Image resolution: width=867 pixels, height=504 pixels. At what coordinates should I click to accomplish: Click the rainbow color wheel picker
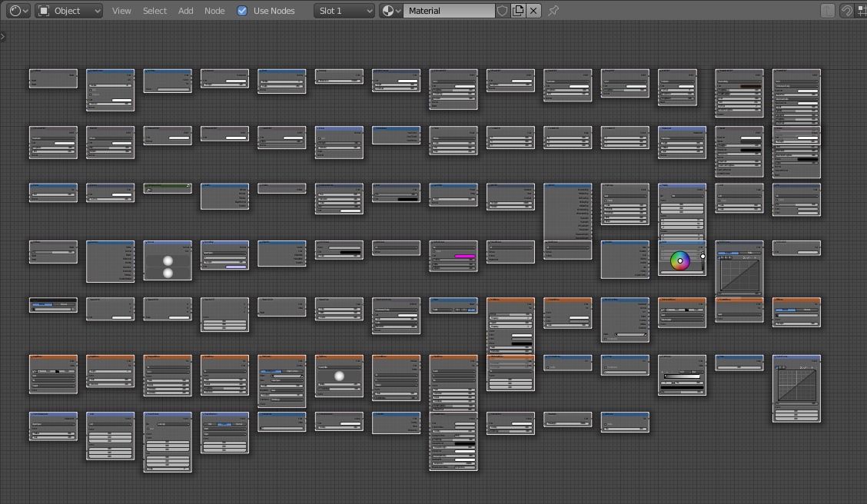pyautogui.click(x=679, y=261)
